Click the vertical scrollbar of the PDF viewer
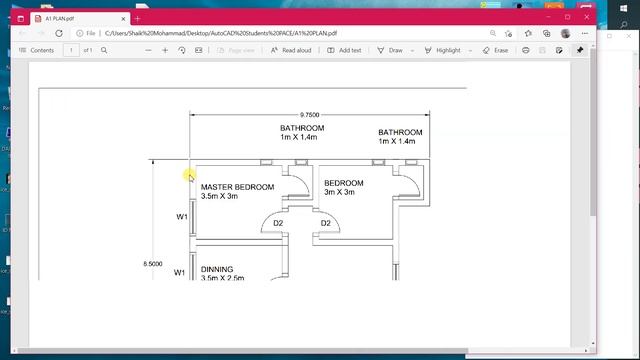 point(593,133)
